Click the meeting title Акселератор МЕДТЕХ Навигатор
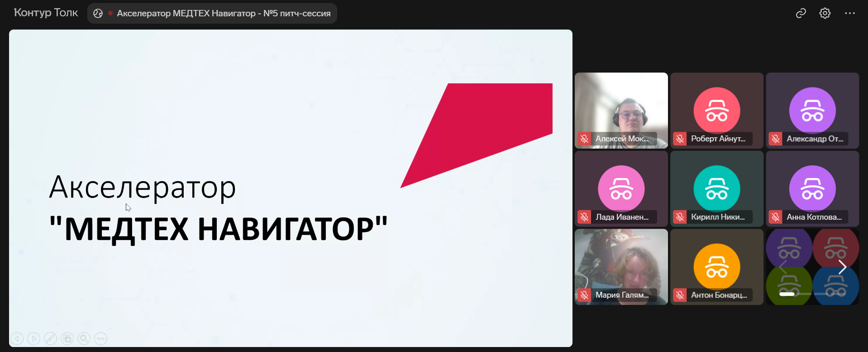Screen dimensions: 868x352 224,14
